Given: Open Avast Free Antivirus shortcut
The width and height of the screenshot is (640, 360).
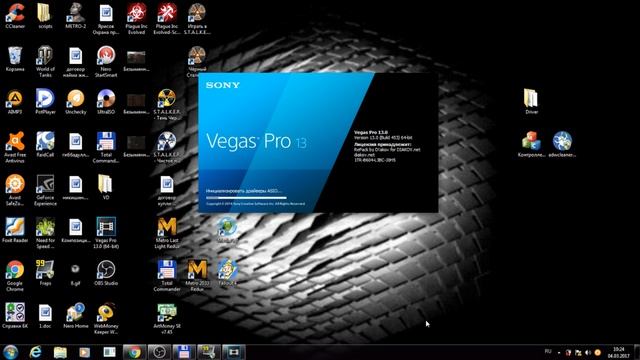Looking at the screenshot, I should click(15, 147).
